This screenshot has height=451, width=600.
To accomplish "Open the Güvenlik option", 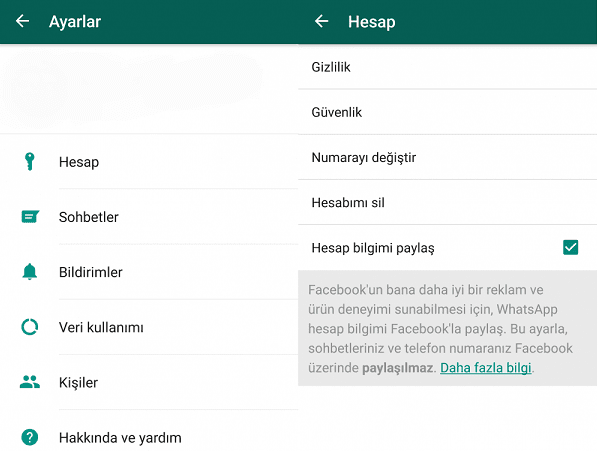I will tap(447, 112).
